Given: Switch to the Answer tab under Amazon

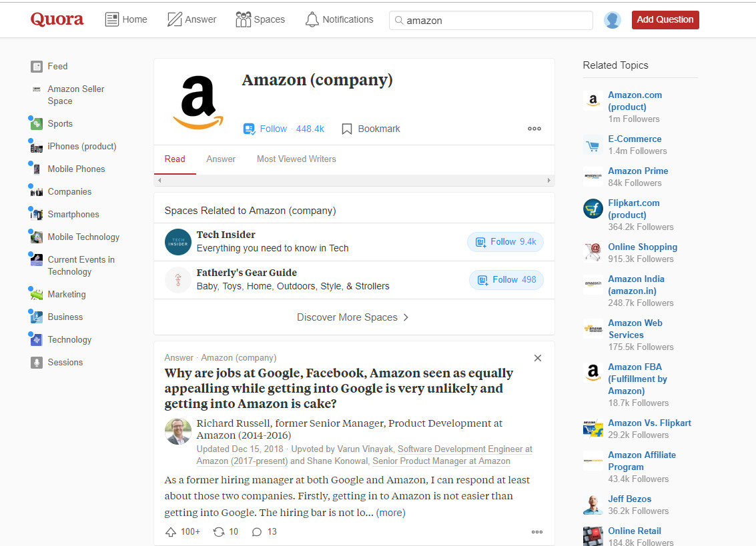Looking at the screenshot, I should point(221,159).
